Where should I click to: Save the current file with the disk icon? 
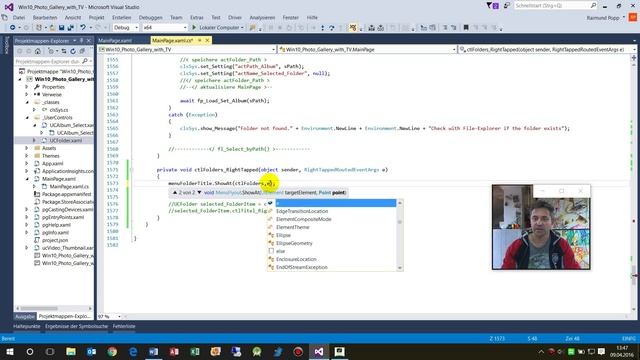tap(61, 28)
